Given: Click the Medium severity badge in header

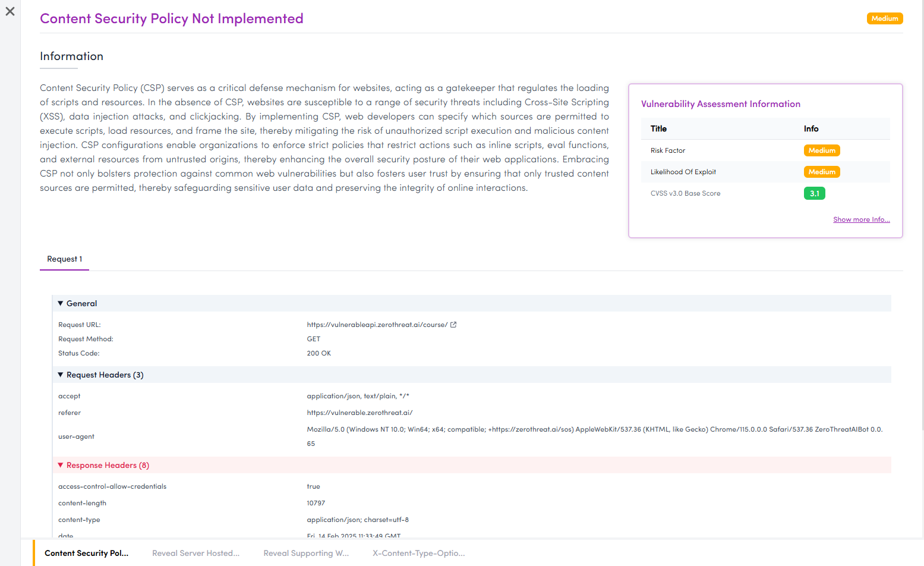Looking at the screenshot, I should (885, 18).
